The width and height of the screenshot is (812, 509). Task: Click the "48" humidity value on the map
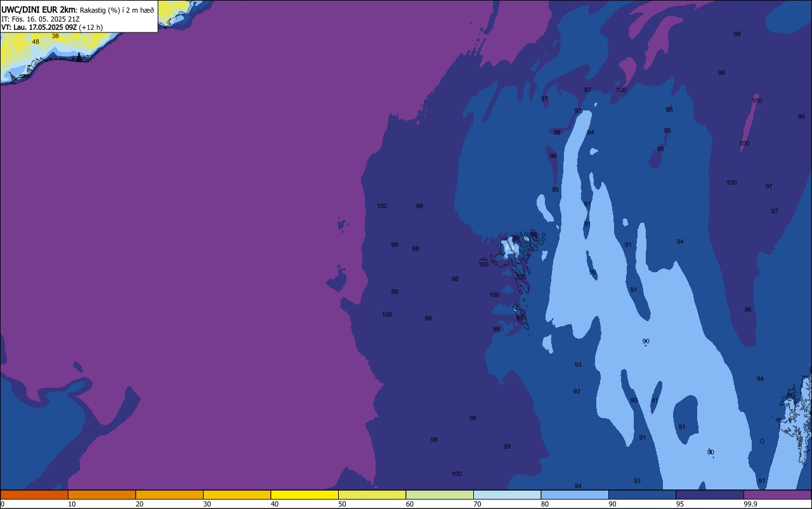36,42
